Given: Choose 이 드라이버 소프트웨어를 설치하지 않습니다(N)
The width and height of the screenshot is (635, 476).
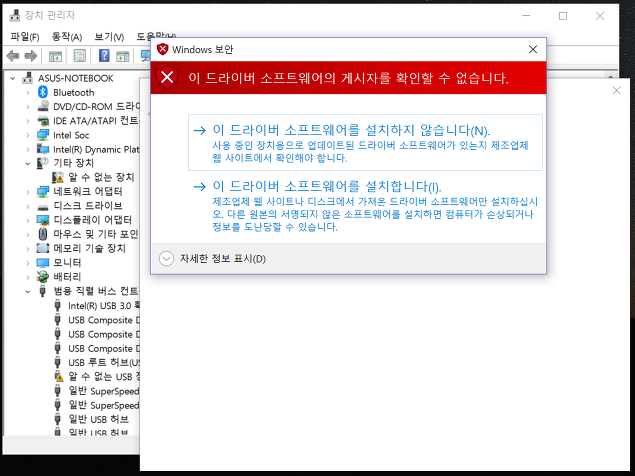Looking at the screenshot, I should tap(365, 142).
